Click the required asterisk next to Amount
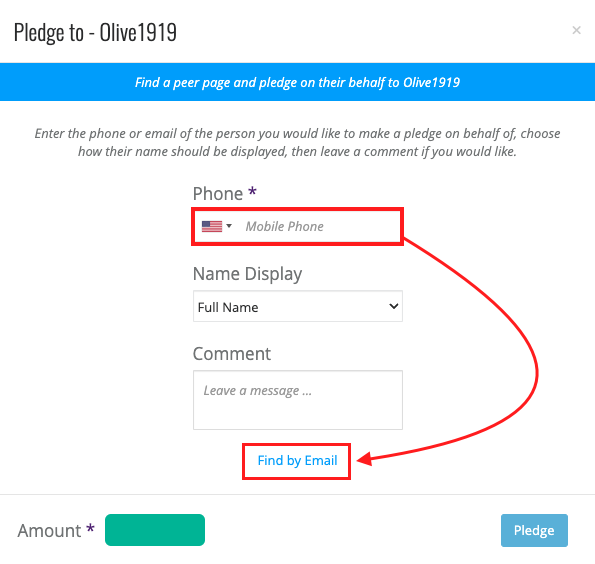The height and width of the screenshot is (564, 595). point(90,528)
